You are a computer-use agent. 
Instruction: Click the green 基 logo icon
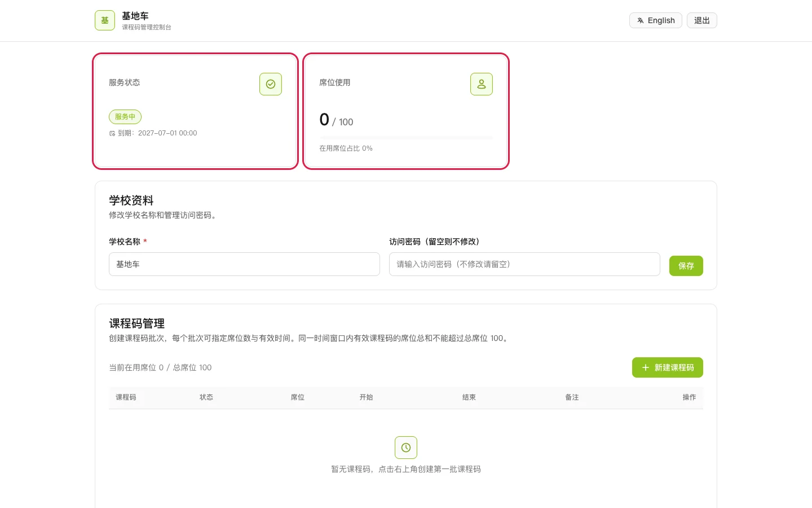(105, 20)
